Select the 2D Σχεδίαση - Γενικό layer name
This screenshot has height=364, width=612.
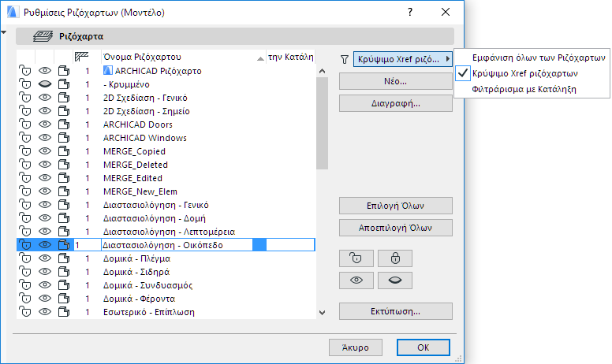(145, 98)
